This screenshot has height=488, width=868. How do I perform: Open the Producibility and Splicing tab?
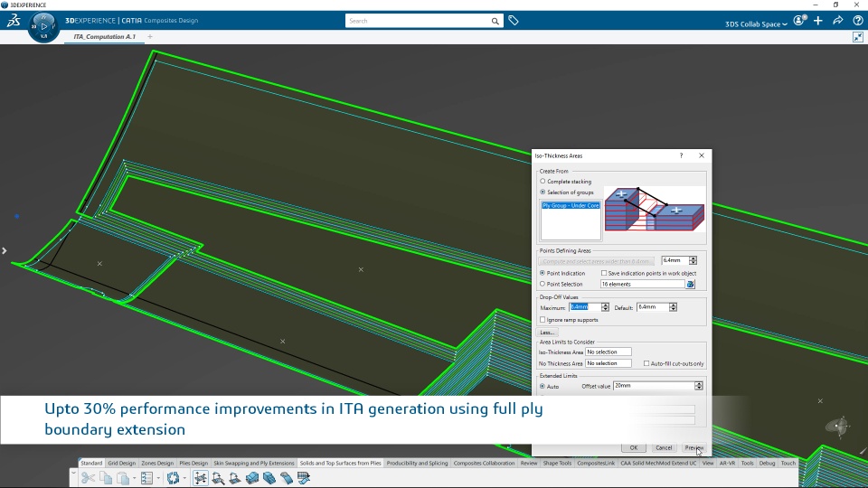[418, 463]
